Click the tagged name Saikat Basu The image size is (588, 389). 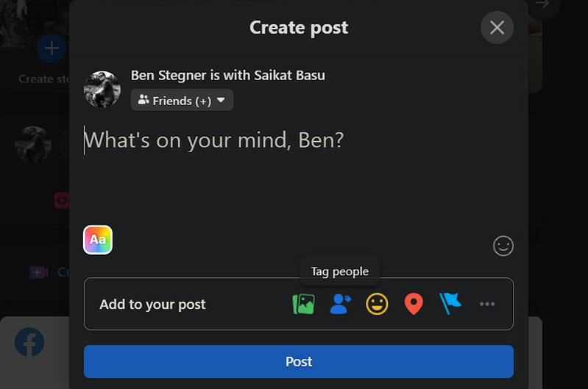click(x=289, y=75)
